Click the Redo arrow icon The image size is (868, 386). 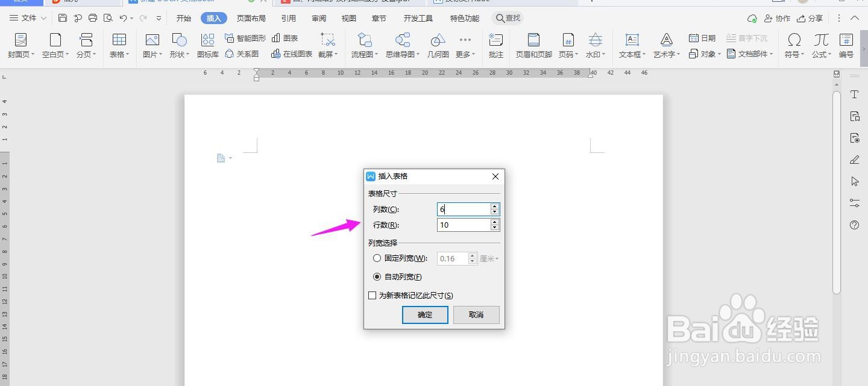pos(143,18)
